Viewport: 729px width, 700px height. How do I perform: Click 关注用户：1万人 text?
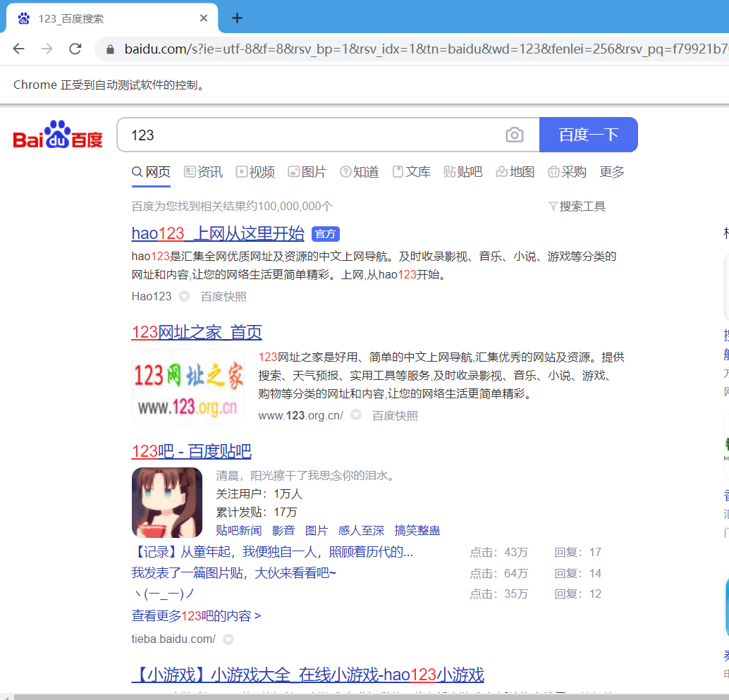pos(259,493)
